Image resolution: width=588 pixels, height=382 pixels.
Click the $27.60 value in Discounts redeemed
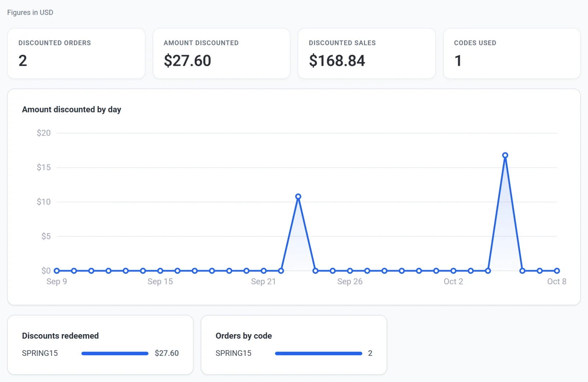[167, 353]
